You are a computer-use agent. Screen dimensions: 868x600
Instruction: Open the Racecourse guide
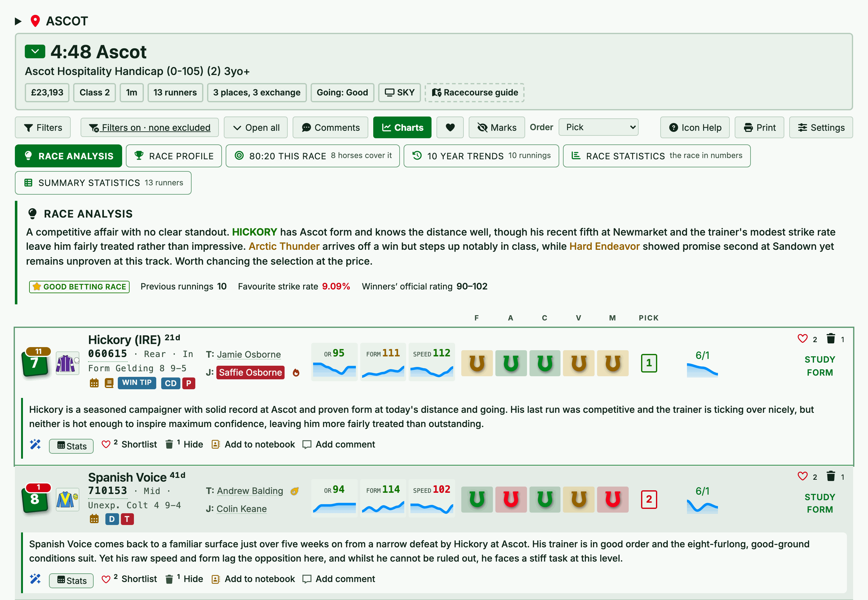[475, 92]
